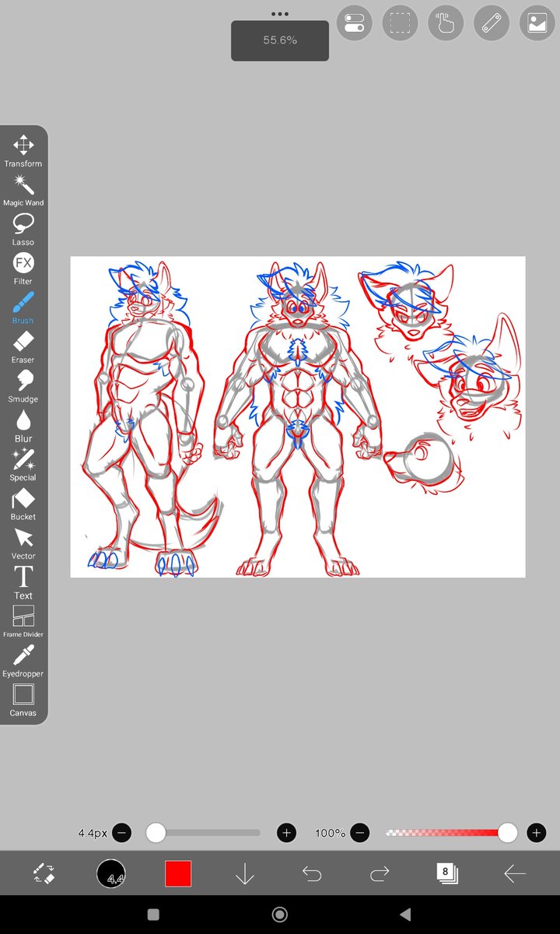
Task: Select the Magic Wand tool
Action: (x=23, y=191)
